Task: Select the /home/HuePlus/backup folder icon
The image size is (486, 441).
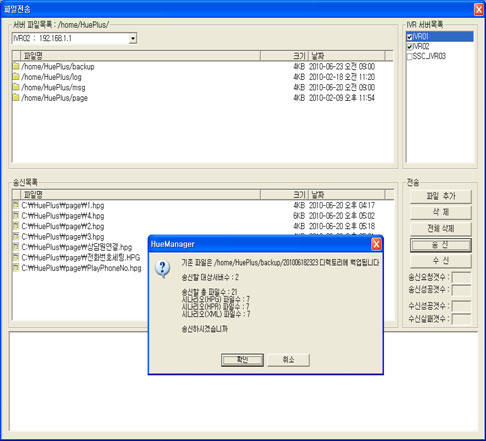Action: click(16, 66)
